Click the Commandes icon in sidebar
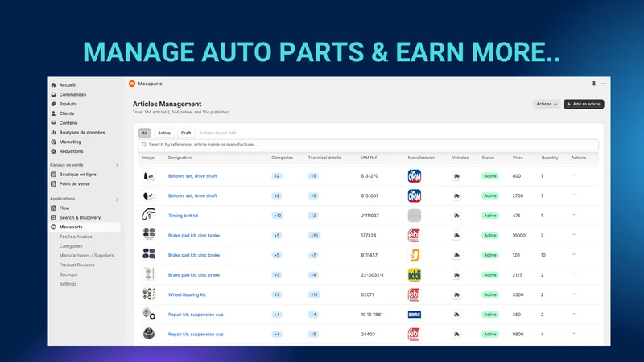 tap(53, 94)
